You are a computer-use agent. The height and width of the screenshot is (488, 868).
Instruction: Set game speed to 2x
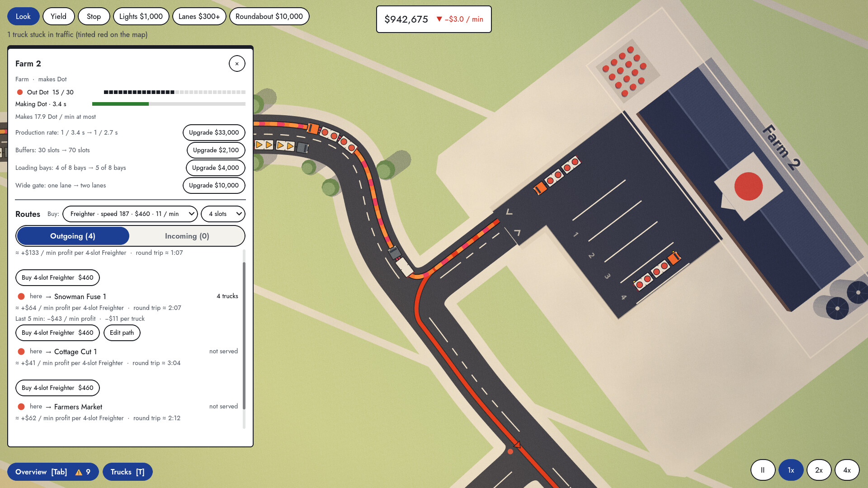click(x=819, y=470)
